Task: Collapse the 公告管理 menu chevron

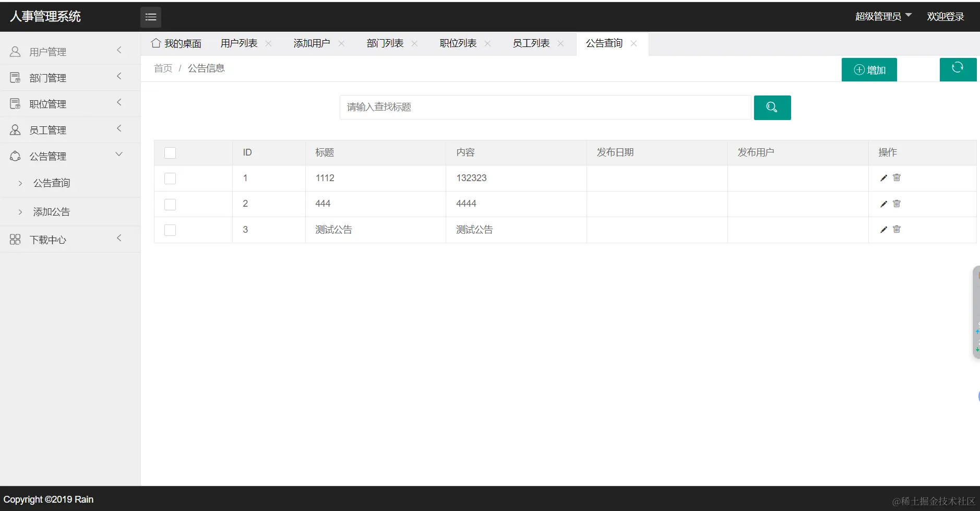Action: 119,154
